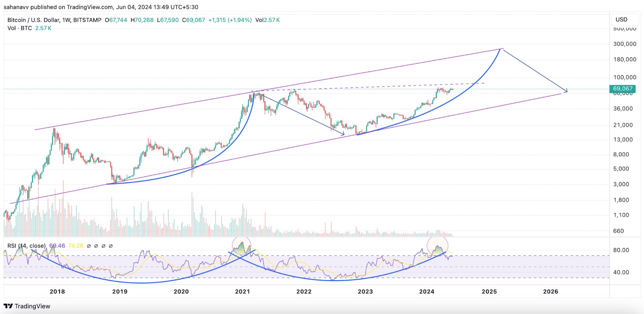Screen dimensions: 644x314
Task: Click the projected peak of the blue curve
Action: pos(501,49)
